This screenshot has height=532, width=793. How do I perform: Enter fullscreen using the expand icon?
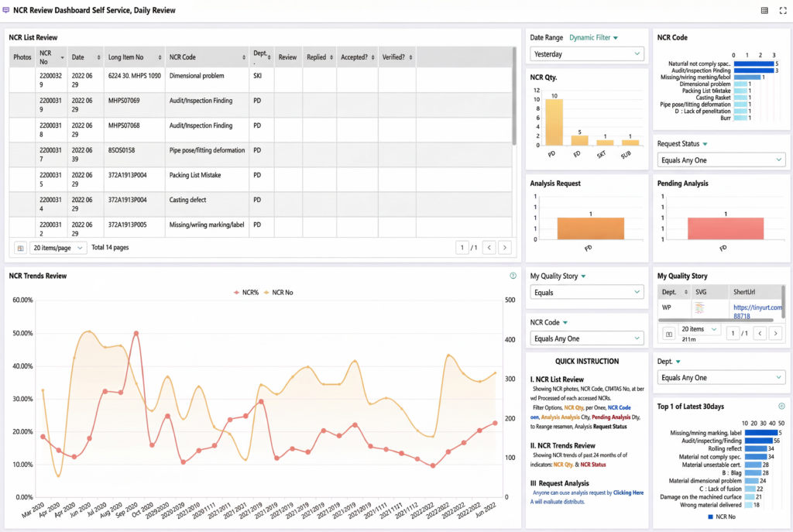click(x=784, y=10)
